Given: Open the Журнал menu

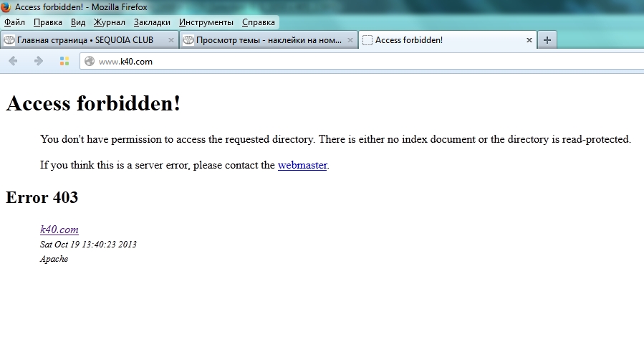Looking at the screenshot, I should [x=109, y=22].
